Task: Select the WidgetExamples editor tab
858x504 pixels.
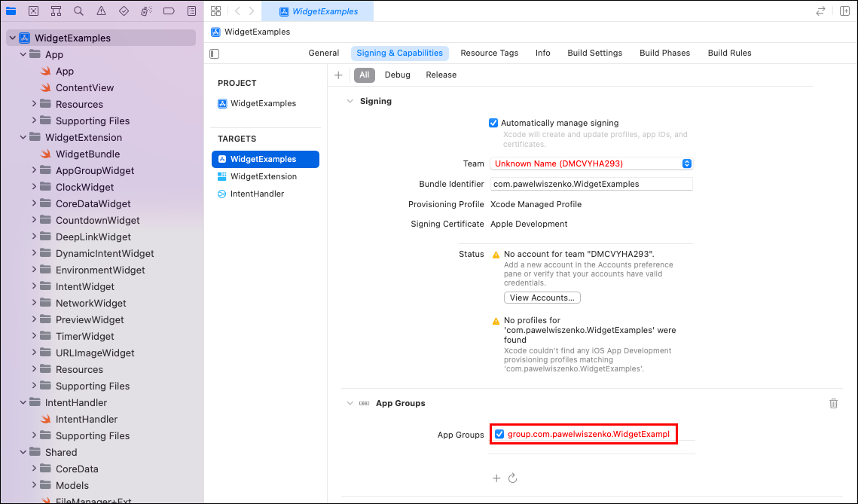Action: 318,11
